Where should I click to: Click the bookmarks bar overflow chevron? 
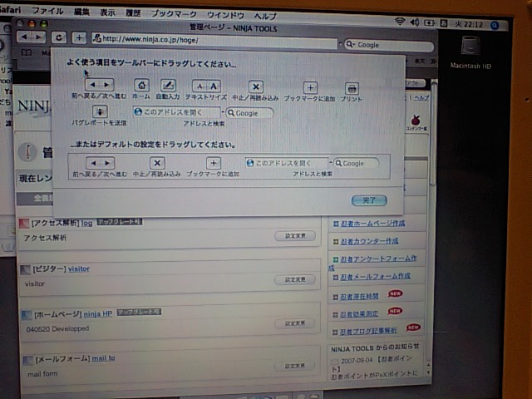point(433,62)
